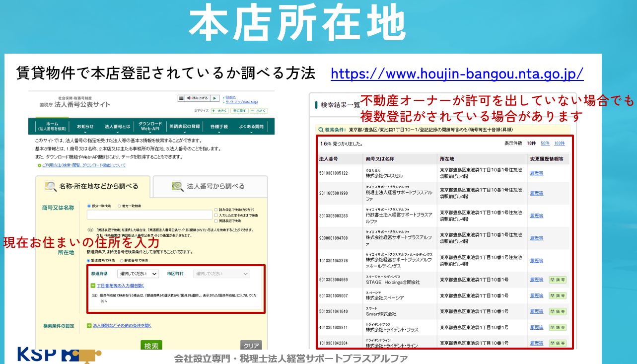This screenshot has width=637, height=364.
Task: Open 履歴等 for 税理士法人経営サポートプラスアルファ
Action: (x=536, y=193)
